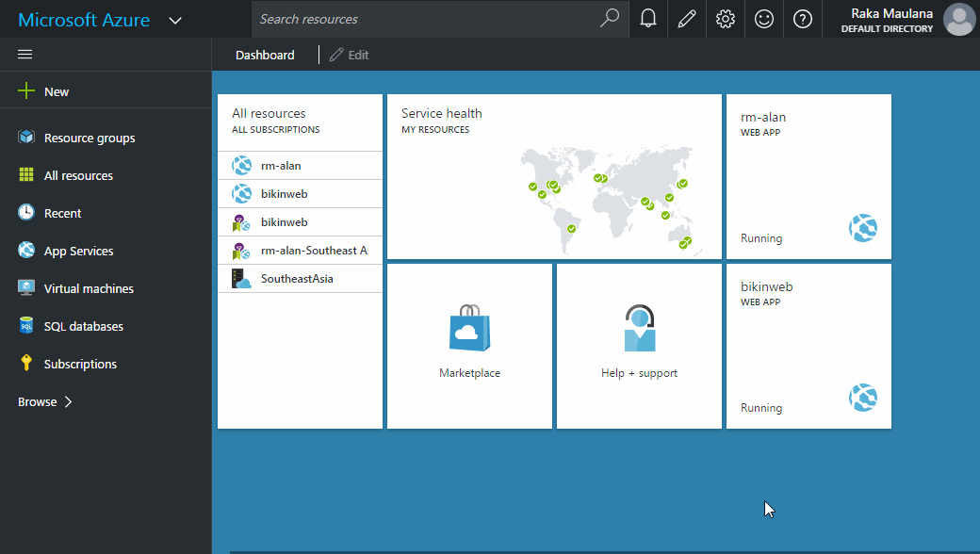This screenshot has width=980, height=554.
Task: Click the SQL databases icon
Action: pos(26,325)
